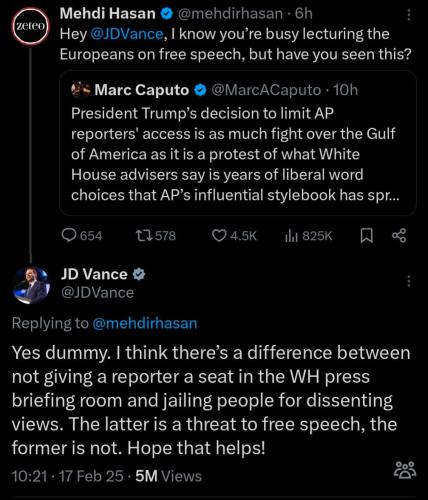This screenshot has height=500, width=428.
Task: Like Mehdi Hasan's tweet via heart icon
Action: tap(219, 236)
